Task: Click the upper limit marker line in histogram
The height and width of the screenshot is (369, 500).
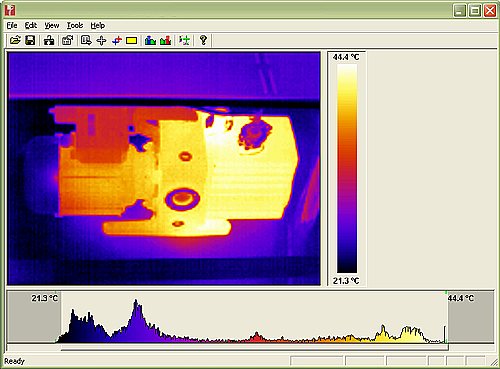Action: click(446, 317)
